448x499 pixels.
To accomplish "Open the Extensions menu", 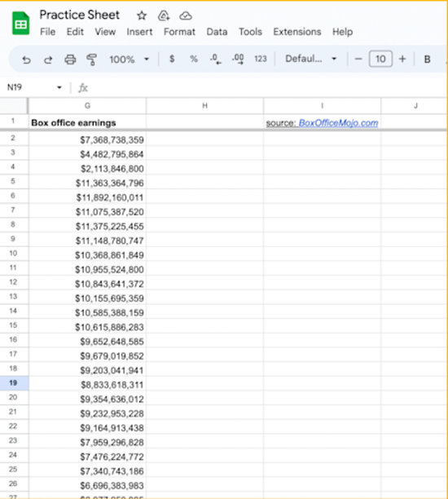I will (x=297, y=32).
